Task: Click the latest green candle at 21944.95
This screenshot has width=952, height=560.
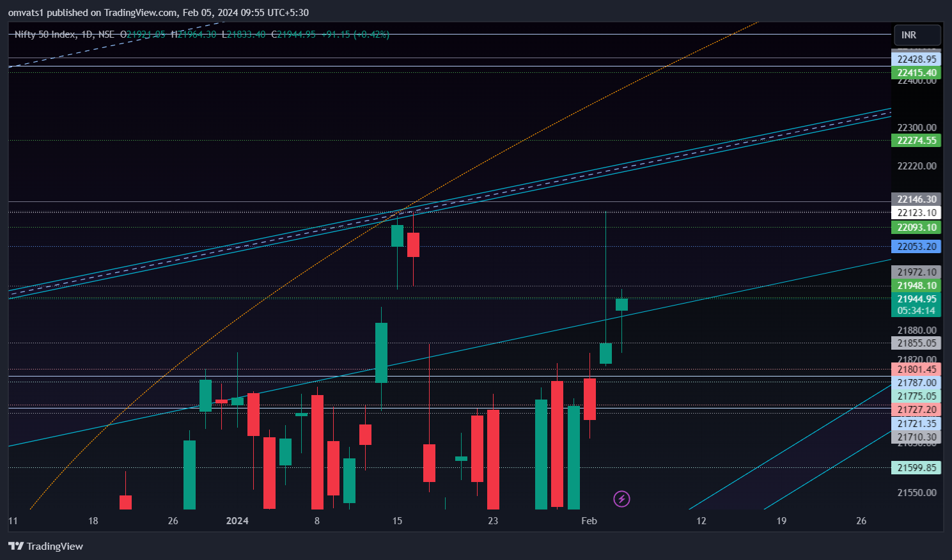Action: point(621,304)
